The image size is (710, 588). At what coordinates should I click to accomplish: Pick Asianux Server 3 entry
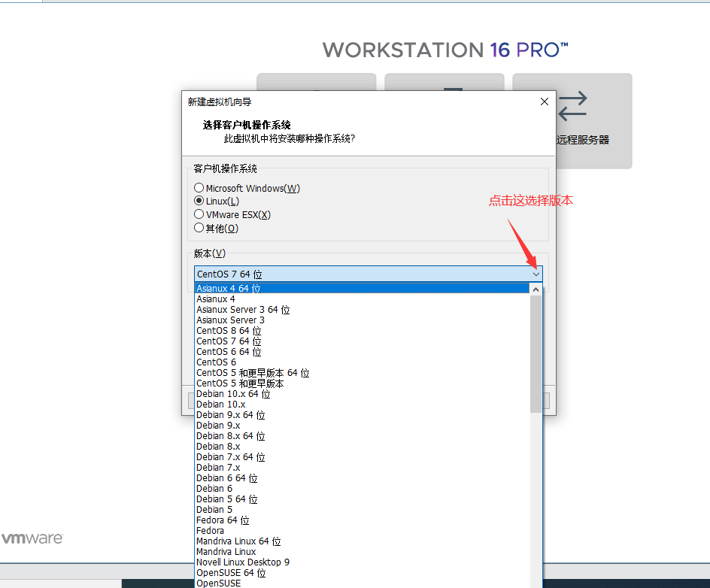click(362, 320)
